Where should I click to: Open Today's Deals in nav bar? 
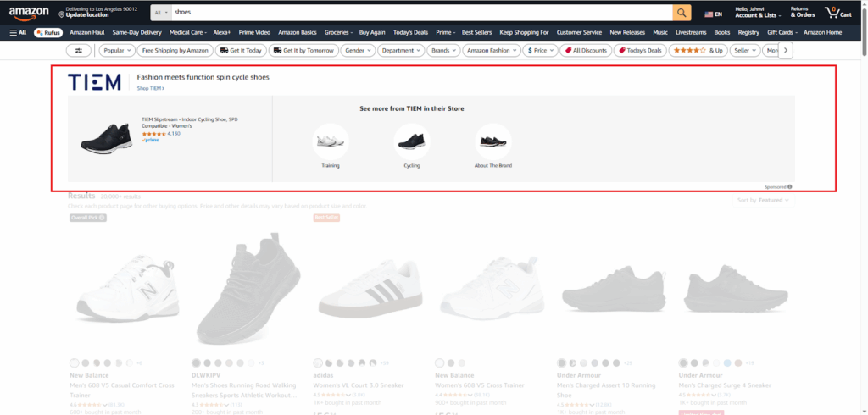coord(410,33)
